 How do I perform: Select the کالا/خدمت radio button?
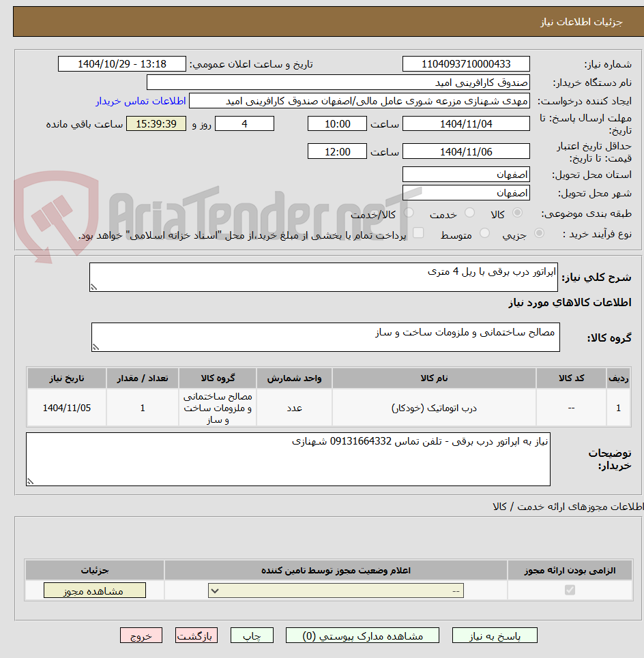pyautogui.click(x=409, y=213)
